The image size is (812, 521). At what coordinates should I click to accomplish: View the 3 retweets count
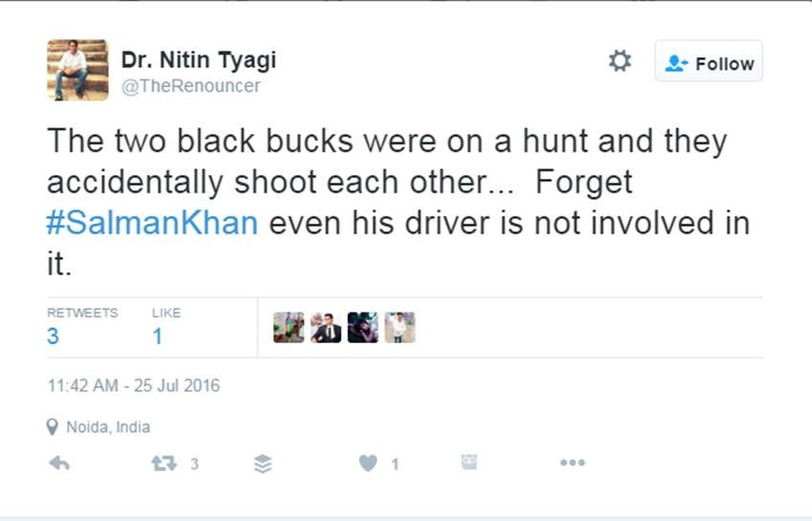point(53,336)
